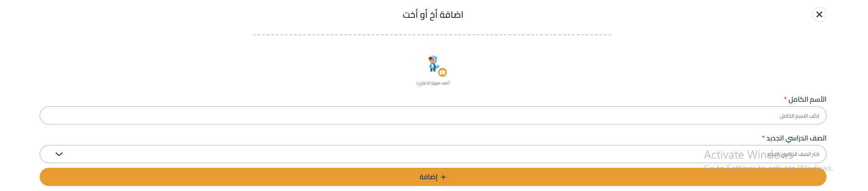The height and width of the screenshot is (191, 868).
Task: Close the add sibling dialog
Action: coord(819,15)
